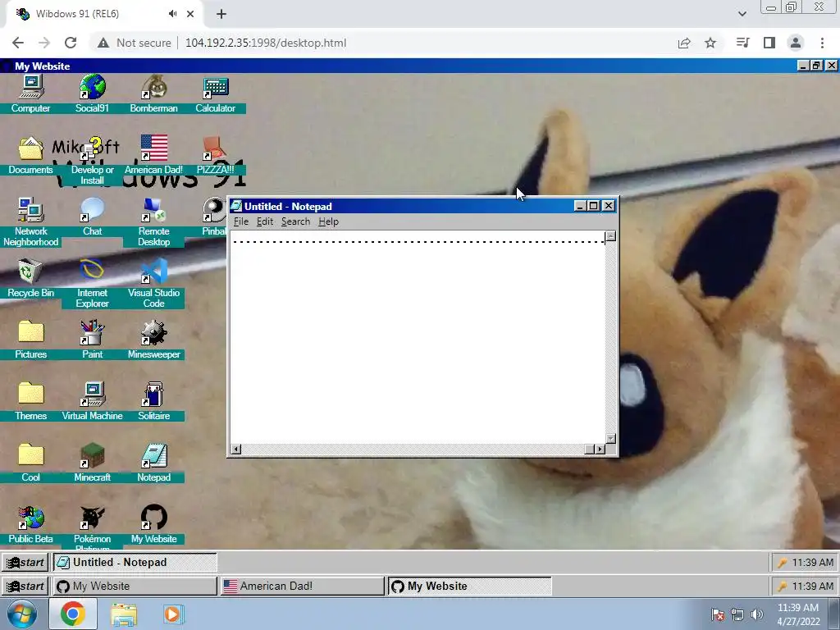Open the browser side panel
840x630 pixels.
pyautogui.click(x=769, y=43)
